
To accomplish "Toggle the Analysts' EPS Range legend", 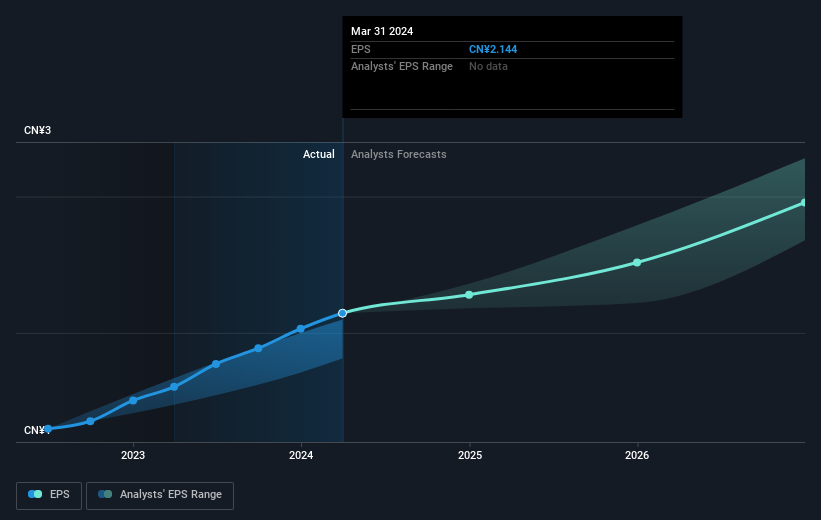I will 160,495.
